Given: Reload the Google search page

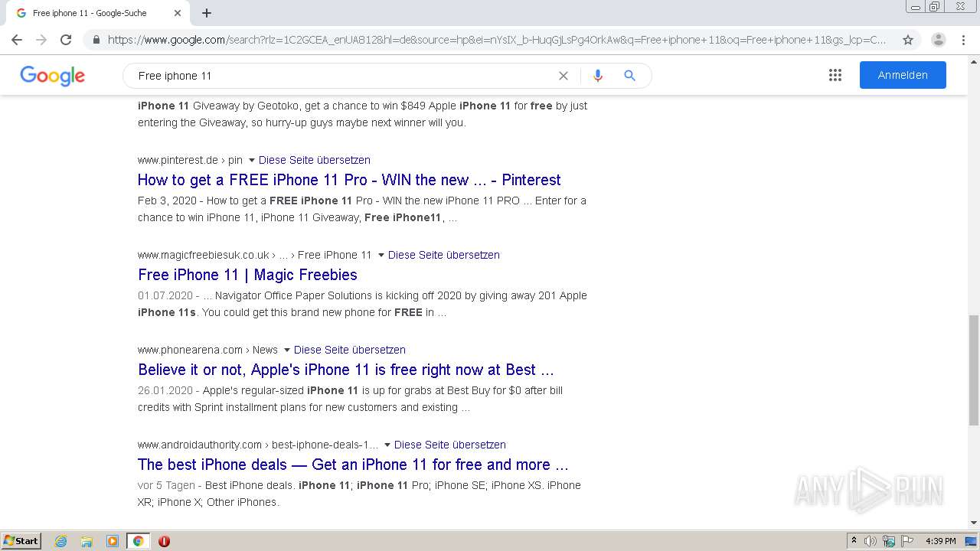Looking at the screenshot, I should pyautogui.click(x=66, y=40).
